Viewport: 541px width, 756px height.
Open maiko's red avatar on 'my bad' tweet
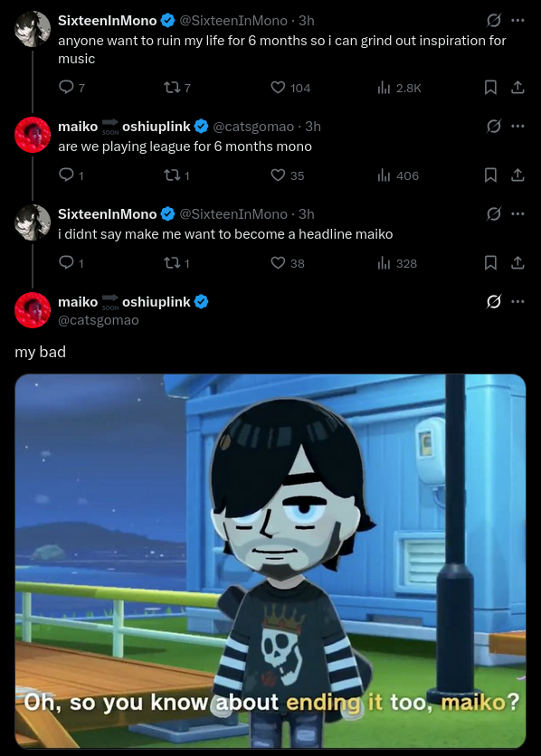click(33, 310)
